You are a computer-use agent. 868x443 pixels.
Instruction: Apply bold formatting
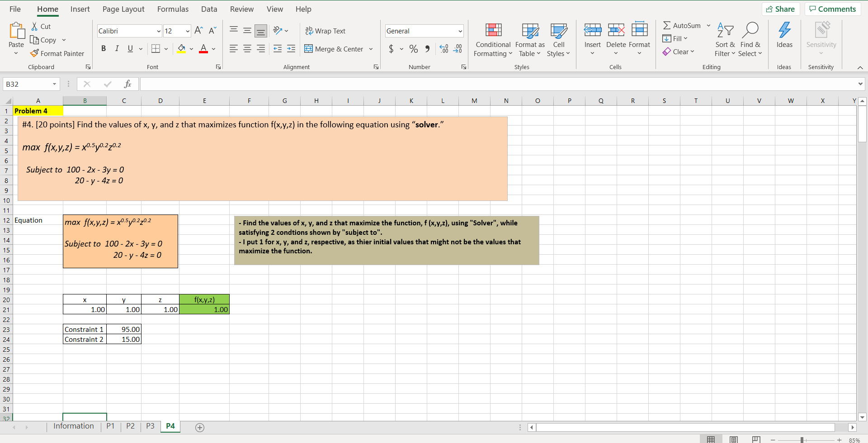104,48
